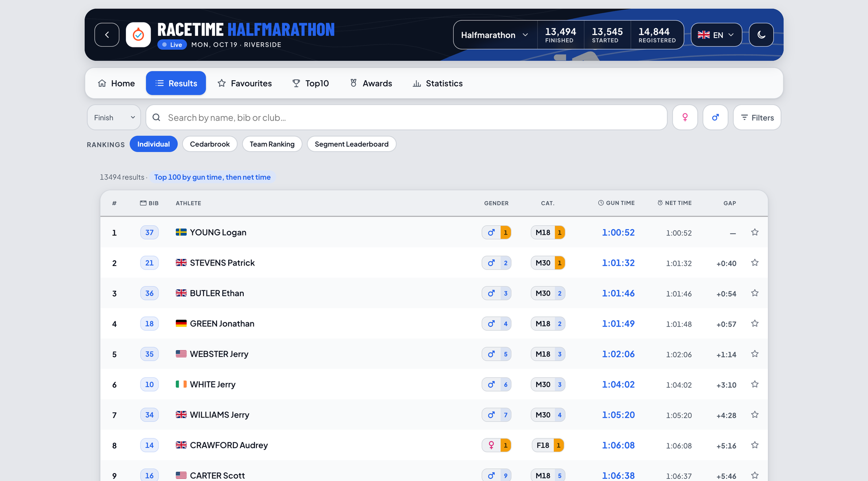Click the F18 category badge for CRAWFORD Audrey
Viewport: 868px width, 481px height.
[x=548, y=445]
